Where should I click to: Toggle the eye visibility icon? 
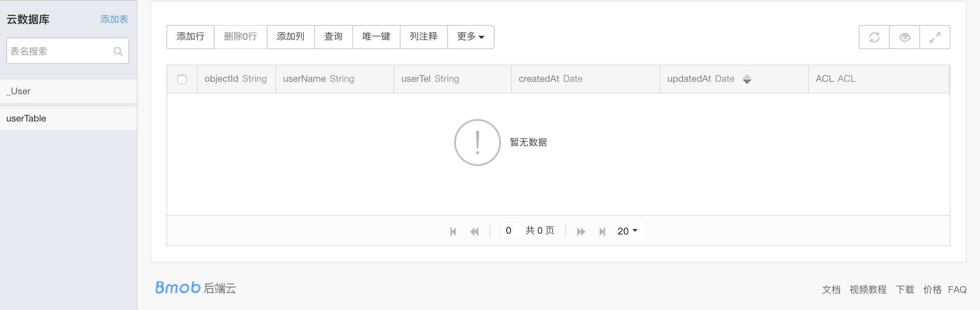[905, 37]
